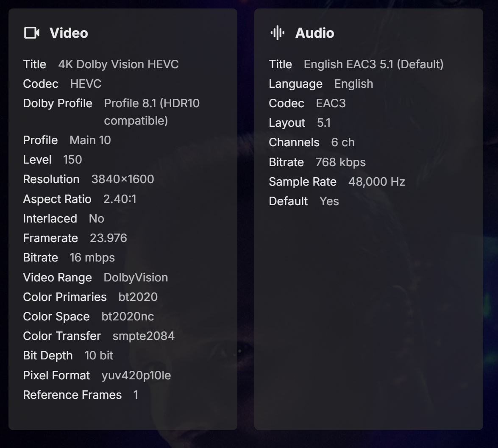Screen dimensions: 498x448
Task: Click the Dolby Profile 8.1 value
Action: [x=151, y=112]
